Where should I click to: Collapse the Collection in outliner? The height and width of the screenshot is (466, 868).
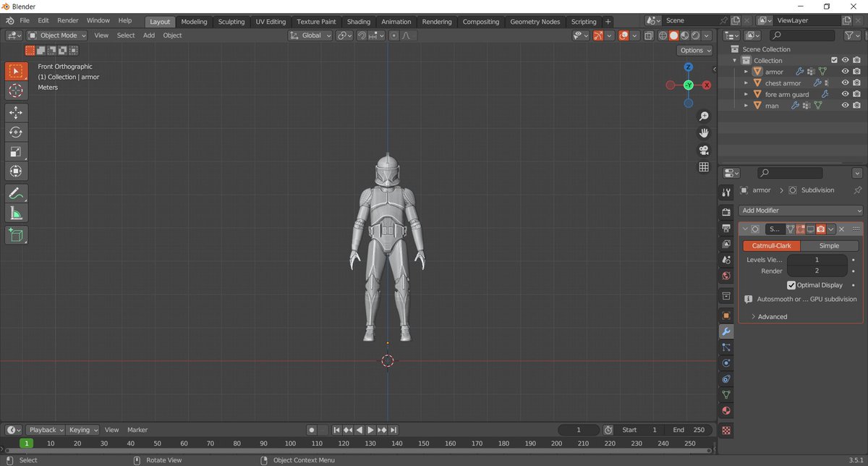735,61
